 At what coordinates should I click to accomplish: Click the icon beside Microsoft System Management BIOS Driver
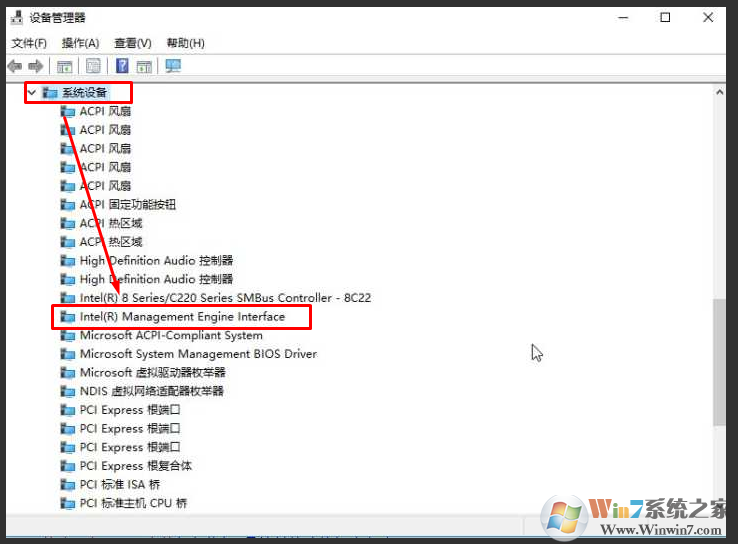click(x=68, y=354)
